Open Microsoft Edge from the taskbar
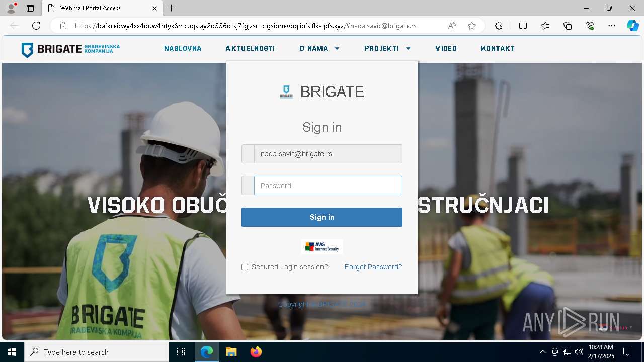Screen dimensions: 644x362 coord(207,352)
